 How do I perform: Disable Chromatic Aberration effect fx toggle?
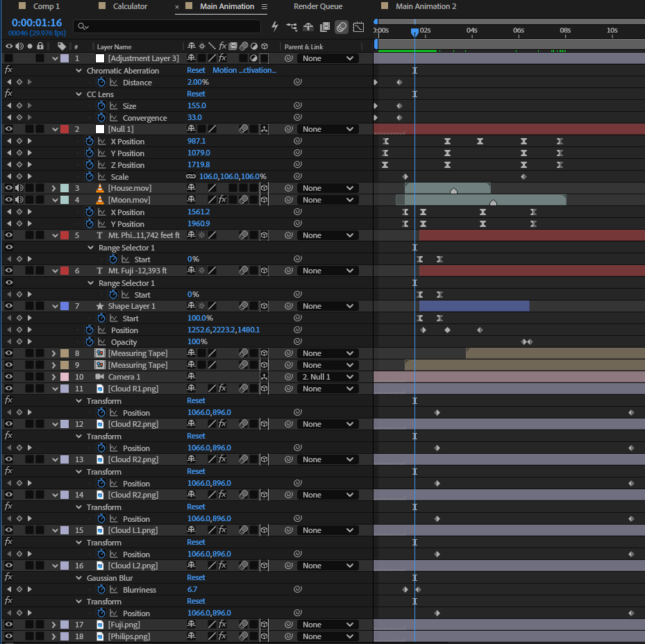[8, 70]
